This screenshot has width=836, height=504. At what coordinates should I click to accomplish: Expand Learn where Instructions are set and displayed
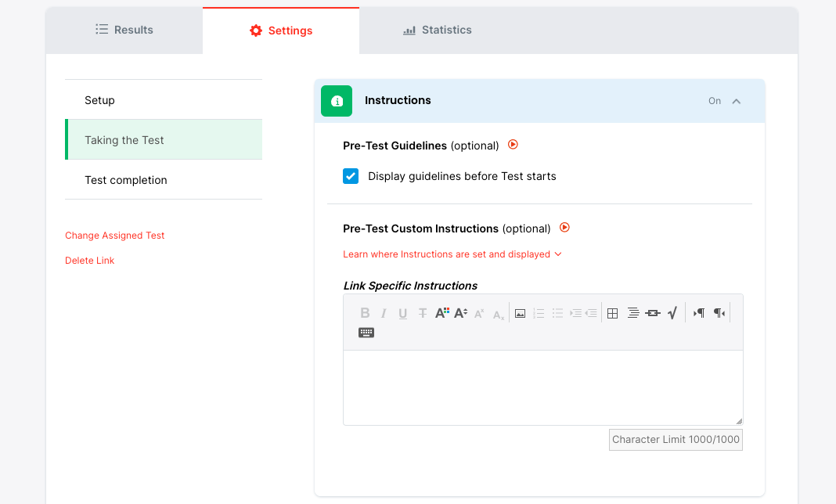pos(452,254)
